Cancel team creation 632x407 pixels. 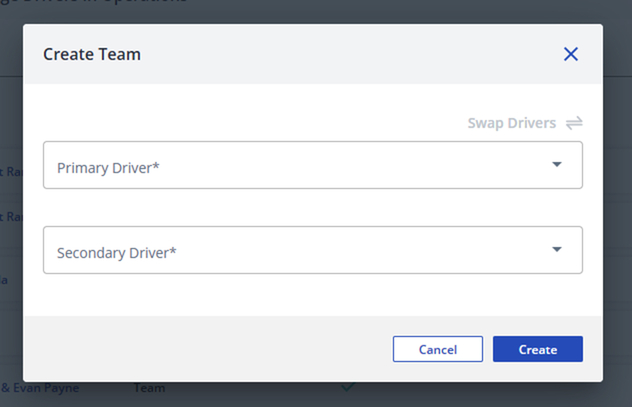(438, 349)
